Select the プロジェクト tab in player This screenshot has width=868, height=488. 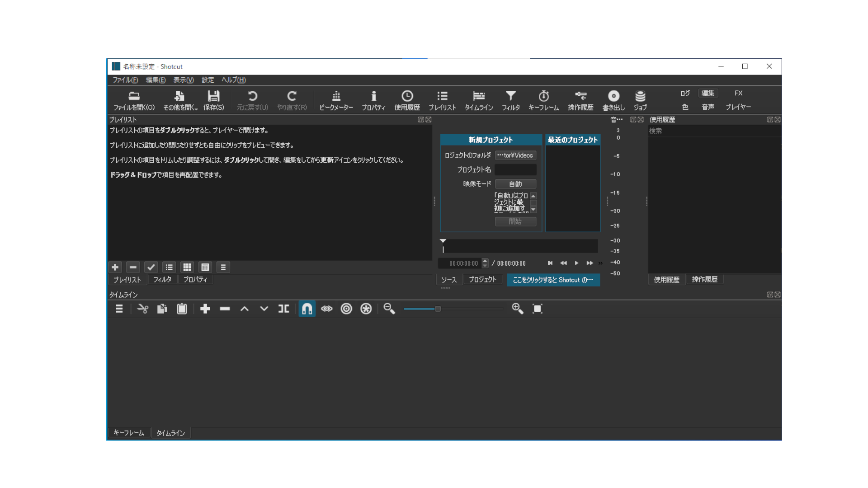pos(482,280)
